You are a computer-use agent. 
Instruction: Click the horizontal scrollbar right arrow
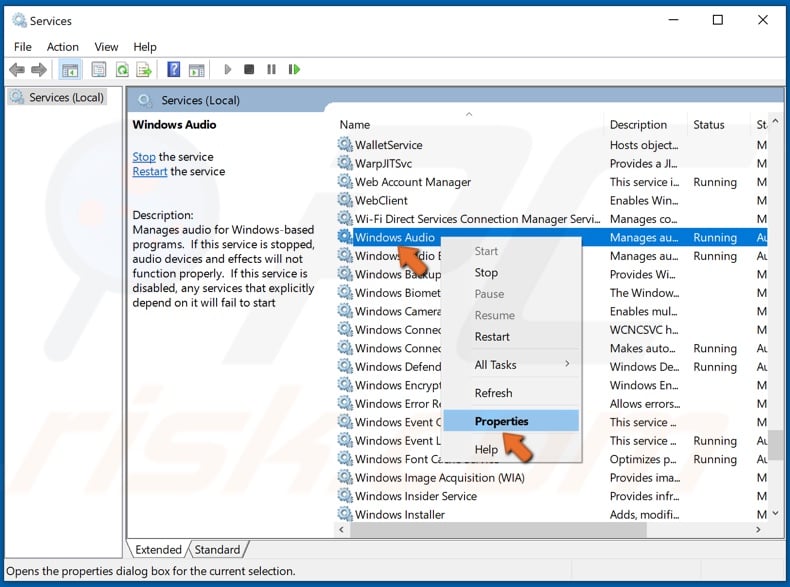click(x=758, y=530)
